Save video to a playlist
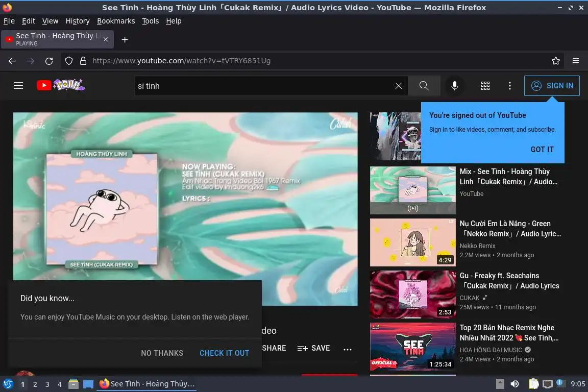The image size is (588, 392). pyautogui.click(x=313, y=348)
